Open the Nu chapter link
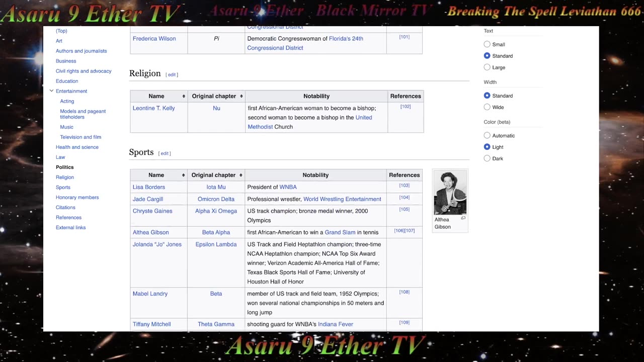The image size is (644, 362). point(216,108)
